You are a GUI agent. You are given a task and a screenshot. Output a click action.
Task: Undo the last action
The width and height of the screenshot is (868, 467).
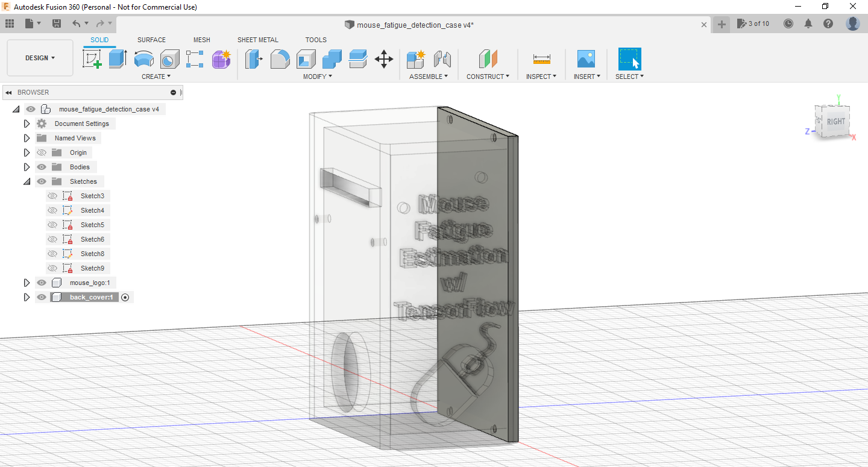click(77, 23)
